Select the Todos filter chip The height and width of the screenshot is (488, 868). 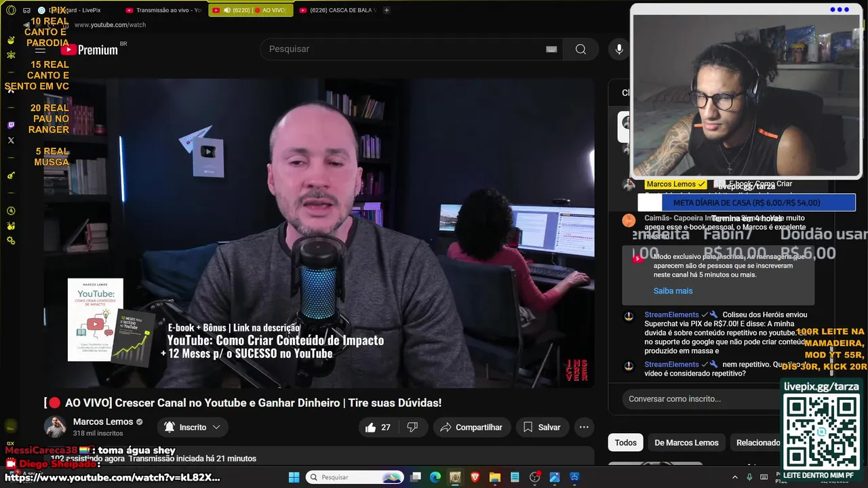point(625,443)
